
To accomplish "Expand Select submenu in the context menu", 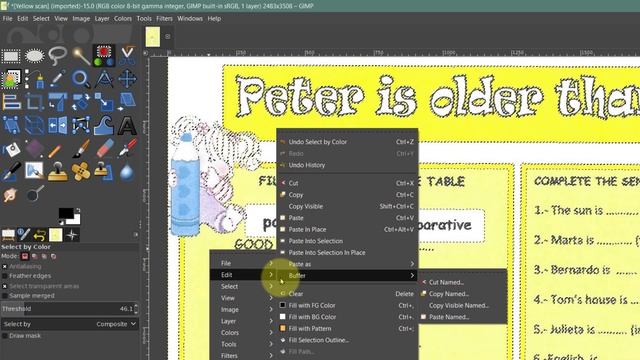I will tap(243, 287).
